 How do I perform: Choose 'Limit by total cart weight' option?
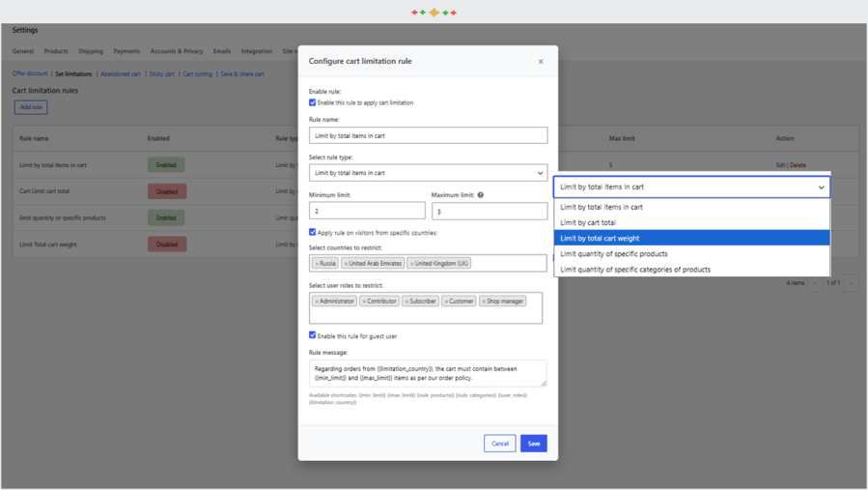pos(692,238)
